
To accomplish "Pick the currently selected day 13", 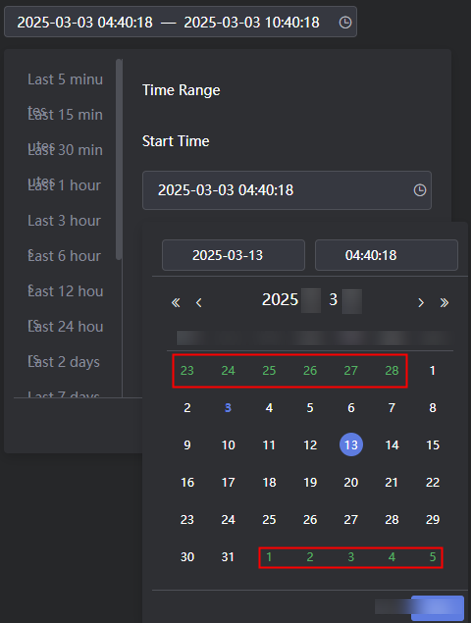I will tap(351, 445).
